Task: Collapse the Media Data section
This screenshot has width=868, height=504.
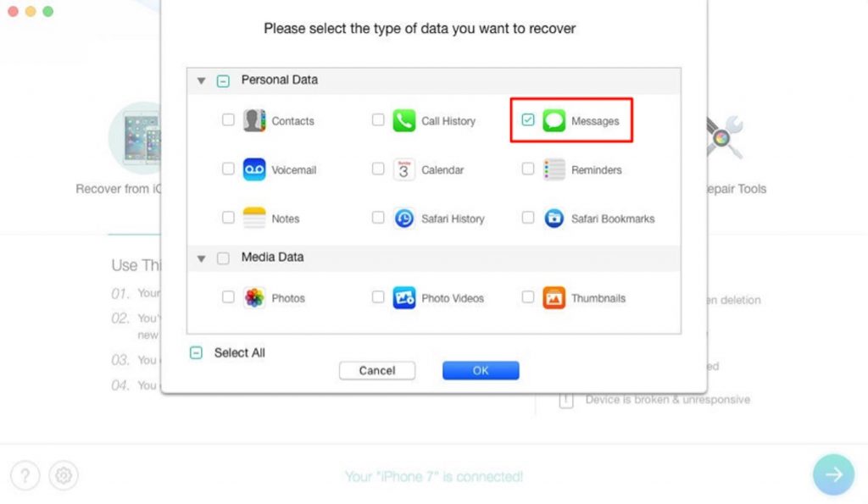Action: tap(202, 258)
